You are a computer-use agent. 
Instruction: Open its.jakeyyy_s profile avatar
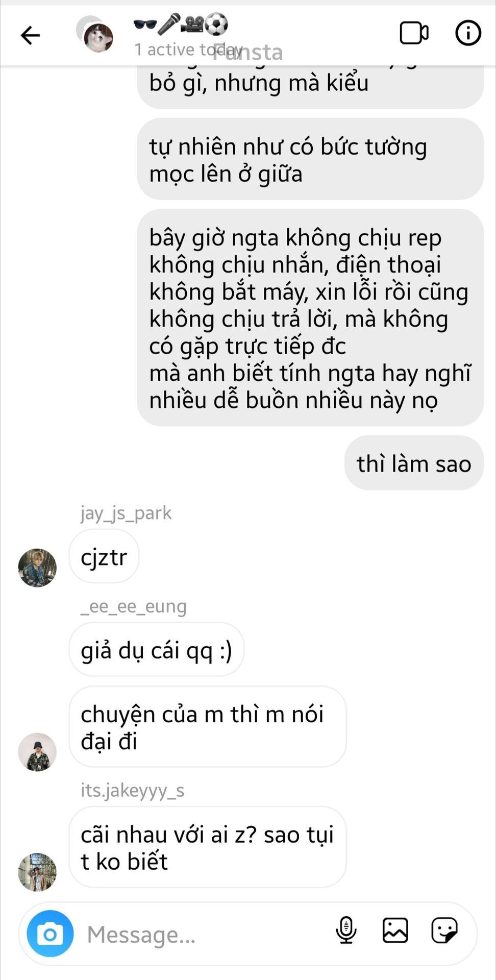[37, 872]
